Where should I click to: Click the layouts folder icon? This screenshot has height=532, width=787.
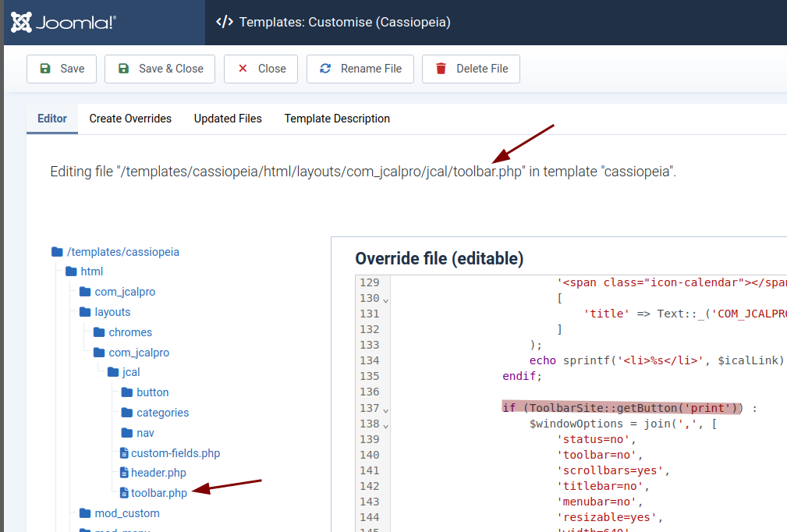85,312
